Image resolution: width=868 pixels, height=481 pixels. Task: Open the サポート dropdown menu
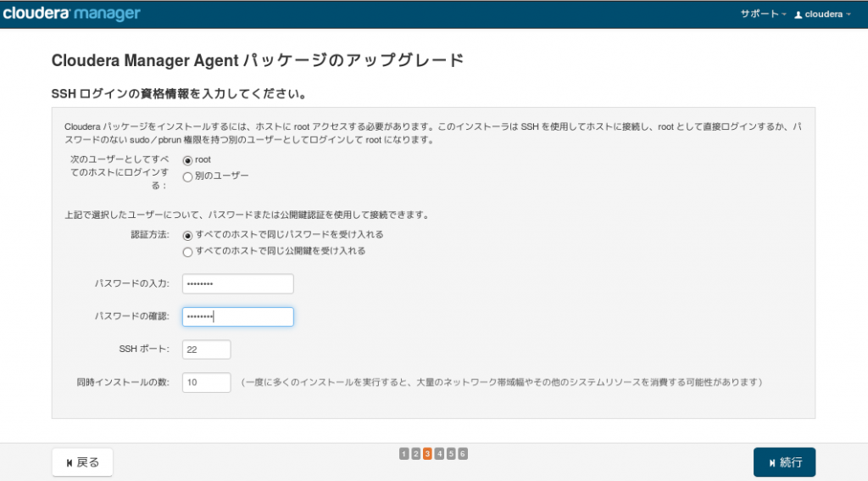point(763,14)
